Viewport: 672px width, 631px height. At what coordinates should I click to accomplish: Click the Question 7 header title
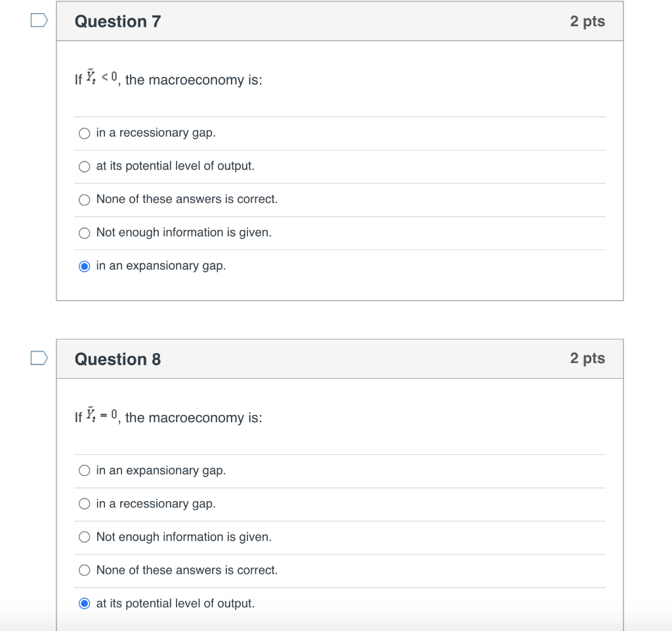(x=117, y=22)
